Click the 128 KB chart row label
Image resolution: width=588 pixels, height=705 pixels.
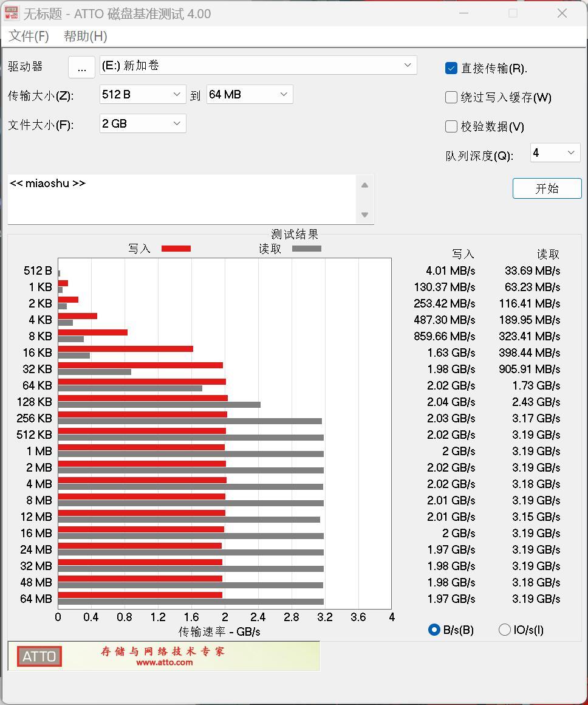tap(34, 402)
